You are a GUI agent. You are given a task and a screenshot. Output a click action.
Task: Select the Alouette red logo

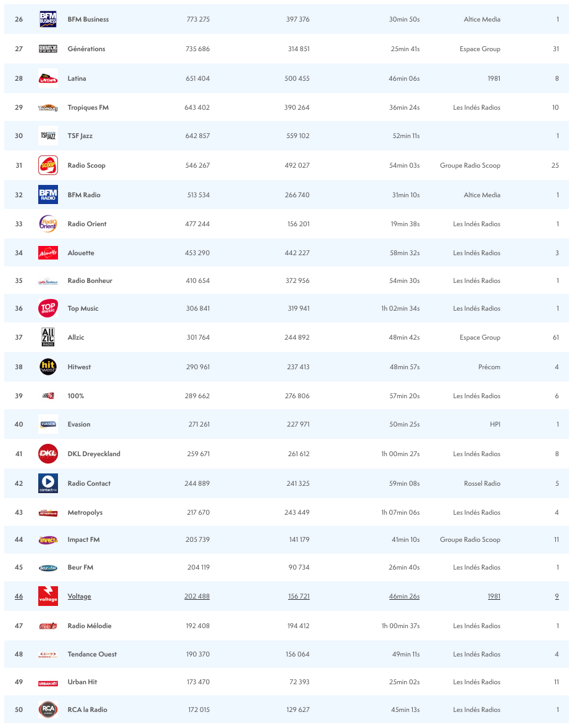click(48, 253)
